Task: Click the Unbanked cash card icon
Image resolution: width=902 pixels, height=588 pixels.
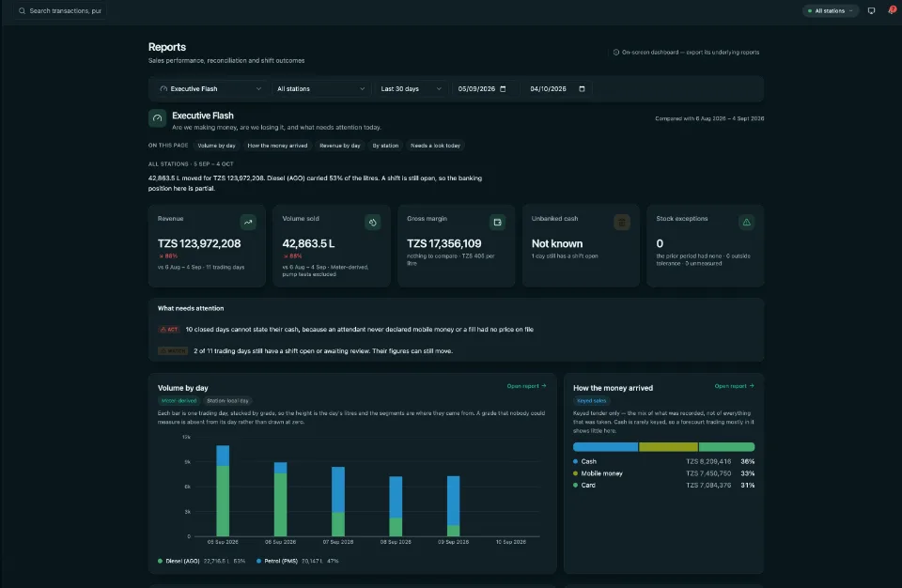Action: [622, 222]
